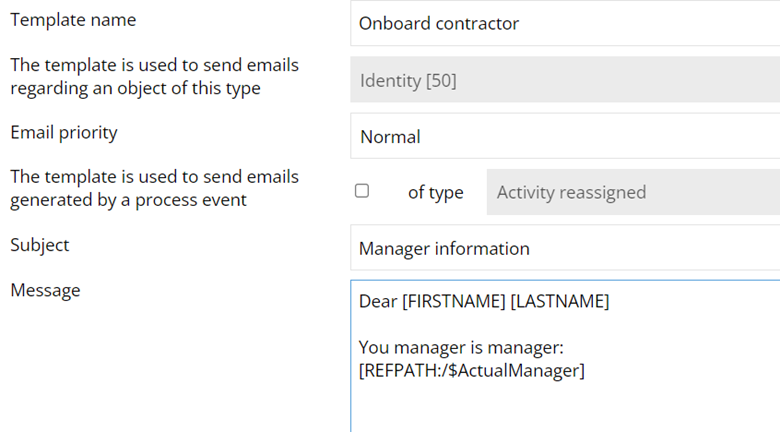Place cursor in the [LASTNAME] placeholder
This screenshot has height=432, width=780.
[x=560, y=301]
